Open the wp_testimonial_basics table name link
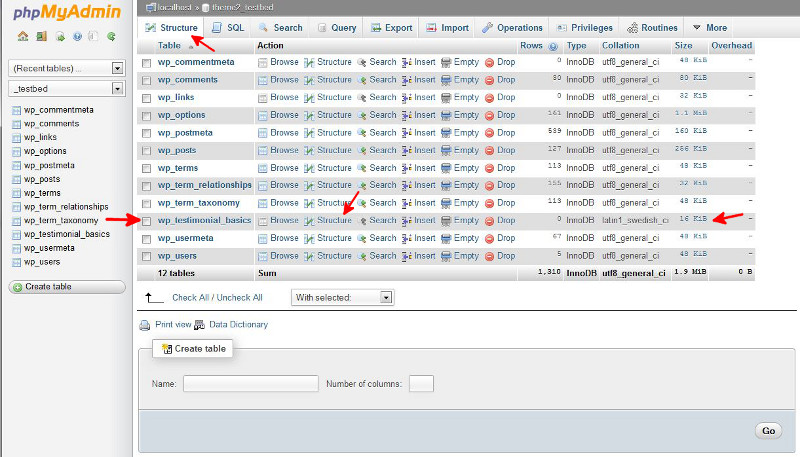This screenshot has height=457, width=800. click(204, 220)
